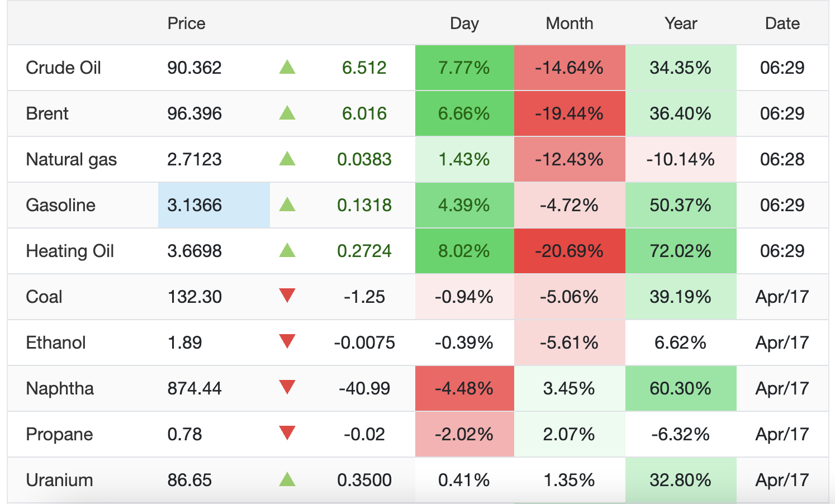The image size is (835, 504).
Task: Sort by the Day column header
Action: coord(464,23)
